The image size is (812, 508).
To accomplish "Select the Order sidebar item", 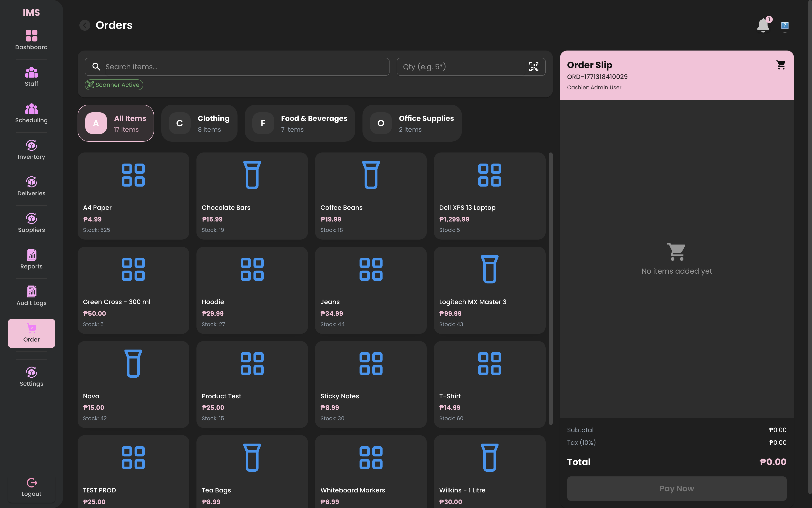I will click(x=31, y=333).
